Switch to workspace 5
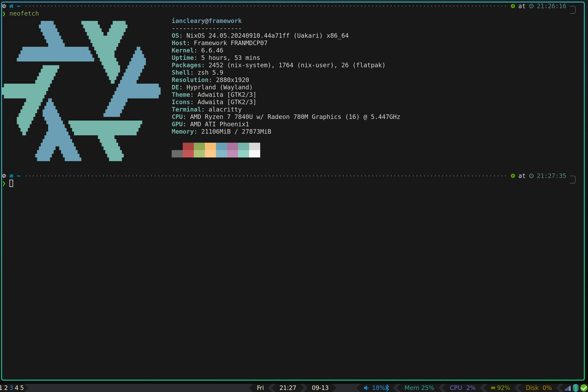The width and height of the screenshot is (588, 392). pyautogui.click(x=22, y=388)
